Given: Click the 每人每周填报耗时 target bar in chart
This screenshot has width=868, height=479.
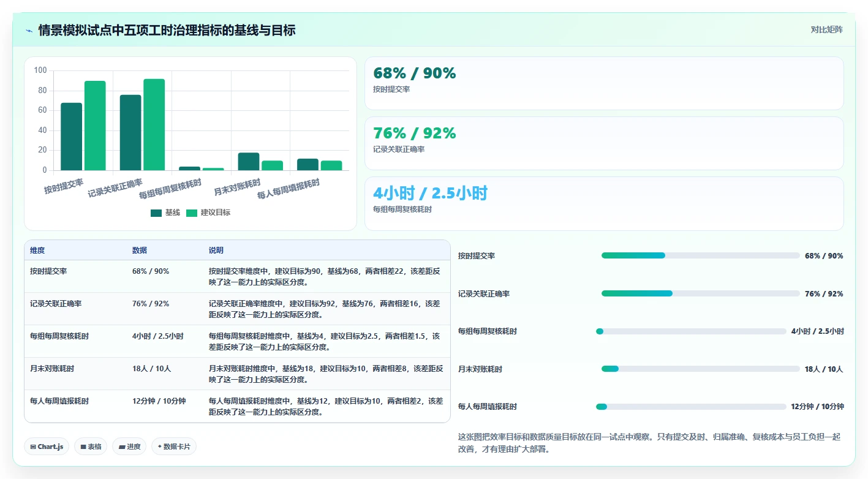Looking at the screenshot, I should click(331, 165).
